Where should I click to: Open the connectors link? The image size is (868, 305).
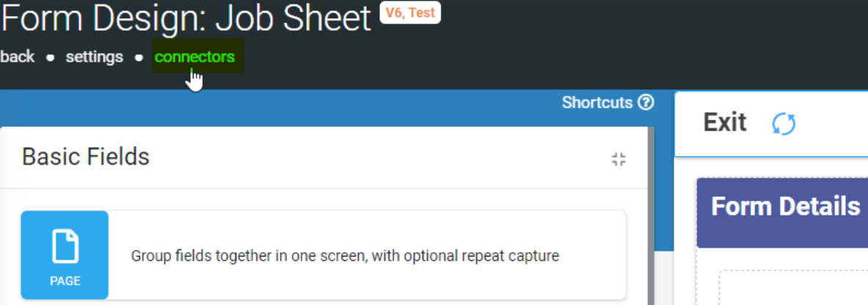pyautogui.click(x=195, y=56)
